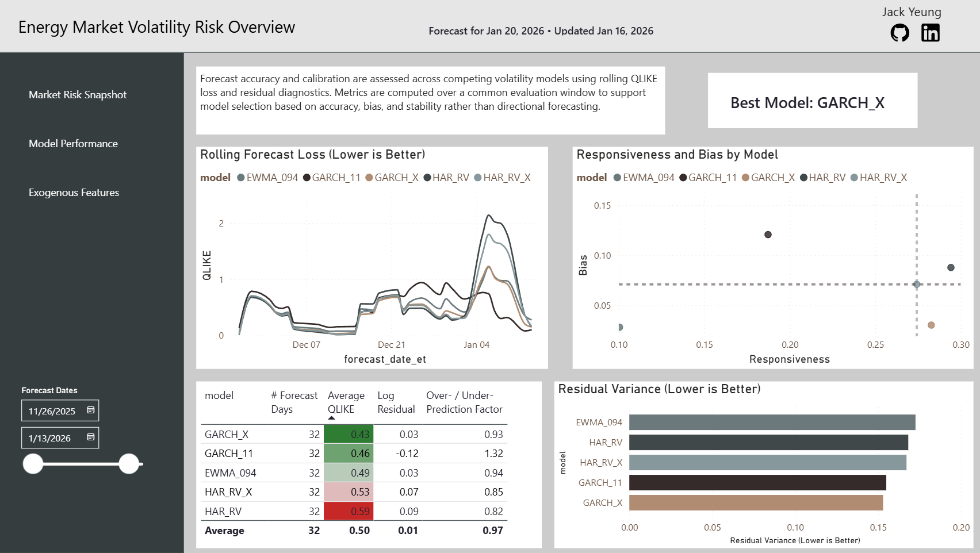Sort table by Log Residual header

(x=396, y=402)
